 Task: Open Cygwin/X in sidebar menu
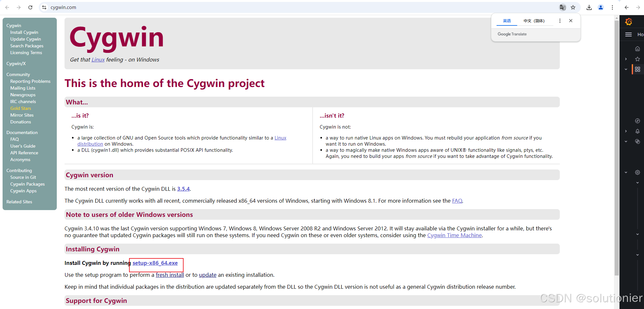[x=16, y=63]
